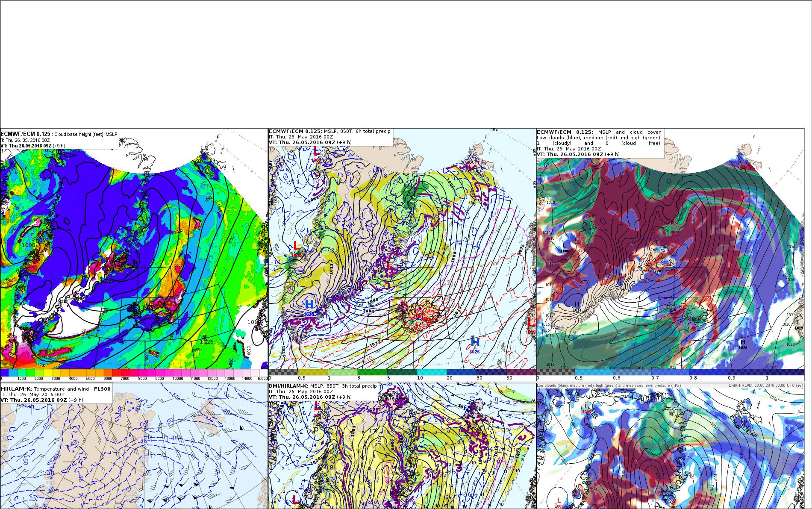Click the VT line in the cloud cover panel
This screenshot has height=509, width=812.
[579, 154]
